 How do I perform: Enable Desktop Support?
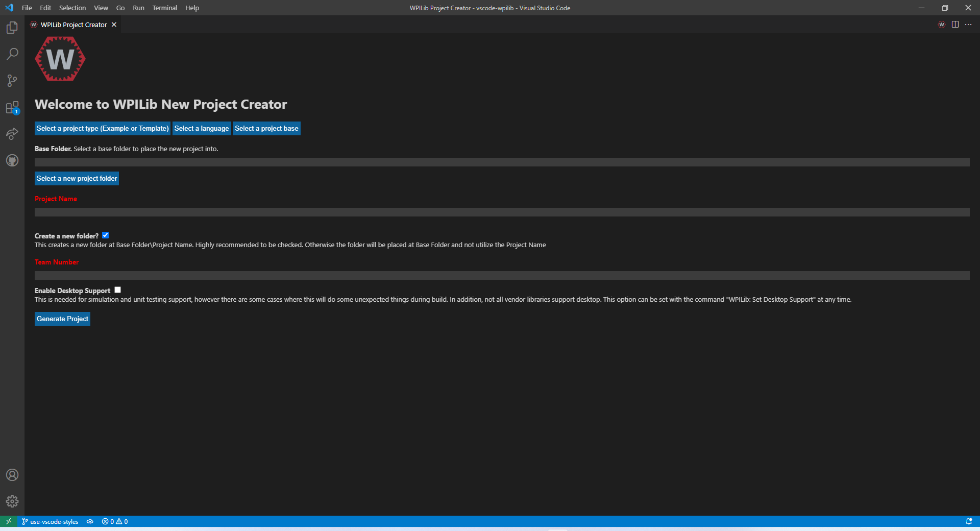pyautogui.click(x=117, y=289)
